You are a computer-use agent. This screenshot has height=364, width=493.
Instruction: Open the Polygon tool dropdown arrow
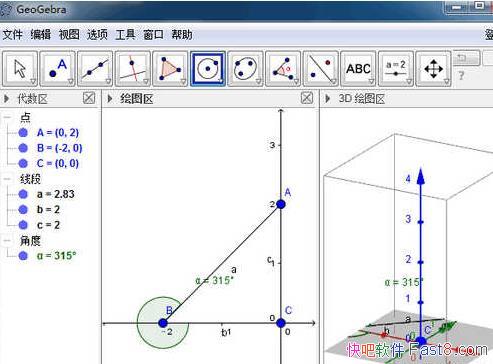tap(183, 81)
